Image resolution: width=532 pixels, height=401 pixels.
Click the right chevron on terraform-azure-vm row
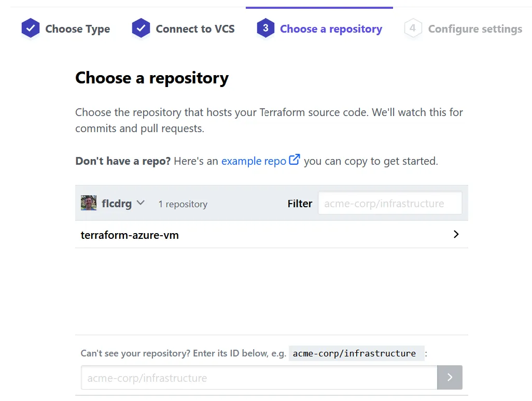pyautogui.click(x=456, y=234)
